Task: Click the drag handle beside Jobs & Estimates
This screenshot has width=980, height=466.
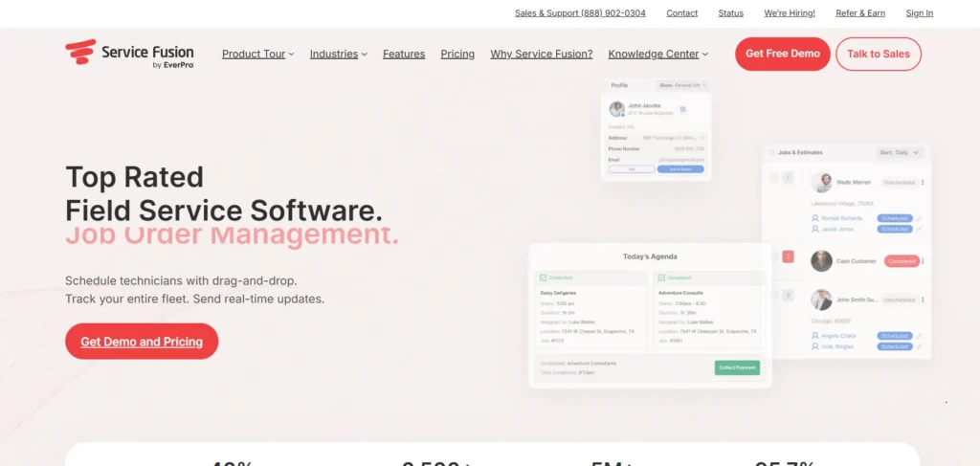Action: 772,152
